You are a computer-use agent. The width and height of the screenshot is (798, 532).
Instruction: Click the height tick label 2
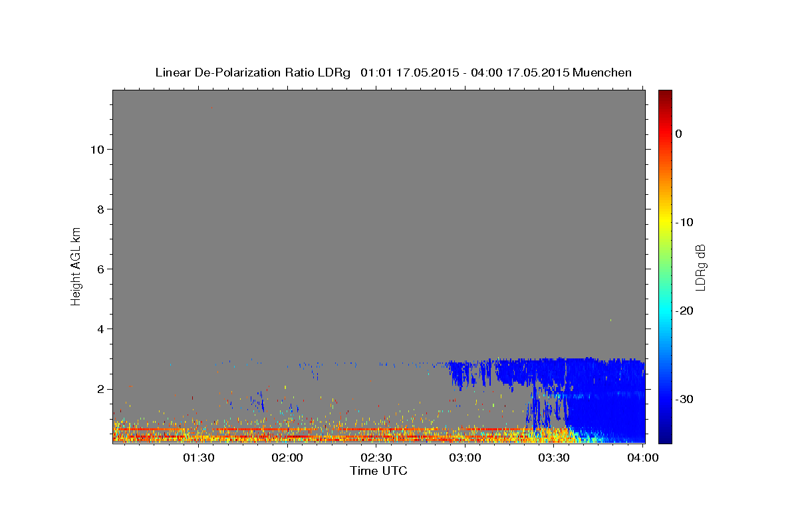[x=99, y=389]
